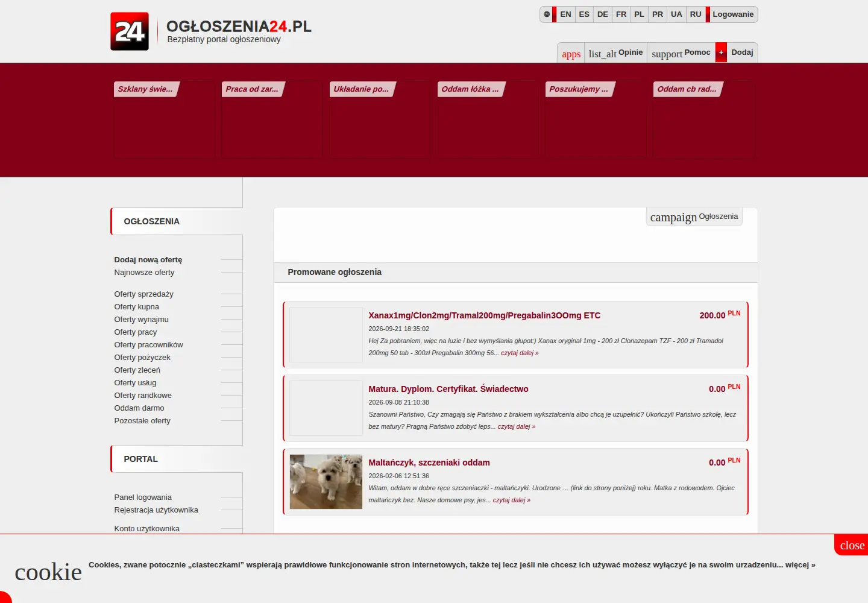Open 'Maltańczyk, szczeniaki oddam' listing title
Viewport: 868px width, 603px height.
[429, 463]
